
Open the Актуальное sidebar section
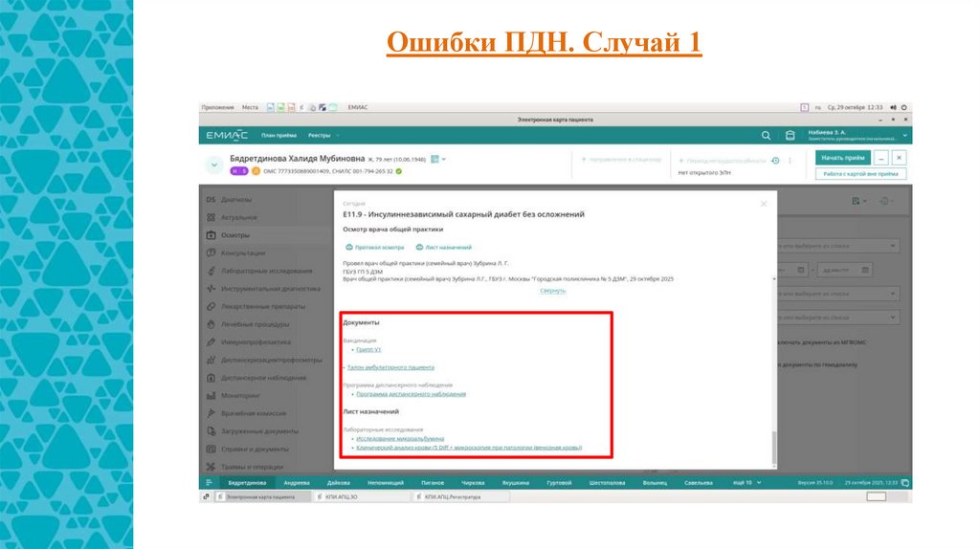tap(238, 217)
